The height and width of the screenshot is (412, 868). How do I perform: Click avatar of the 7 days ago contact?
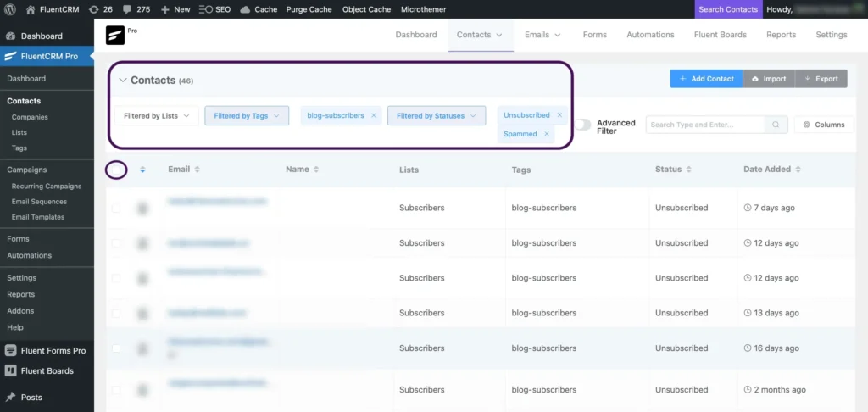pos(142,209)
